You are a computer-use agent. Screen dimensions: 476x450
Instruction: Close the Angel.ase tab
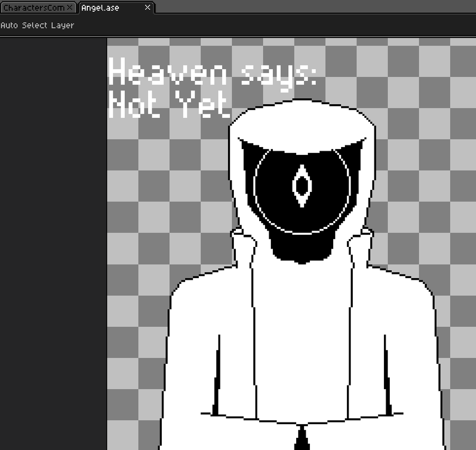pos(148,7)
